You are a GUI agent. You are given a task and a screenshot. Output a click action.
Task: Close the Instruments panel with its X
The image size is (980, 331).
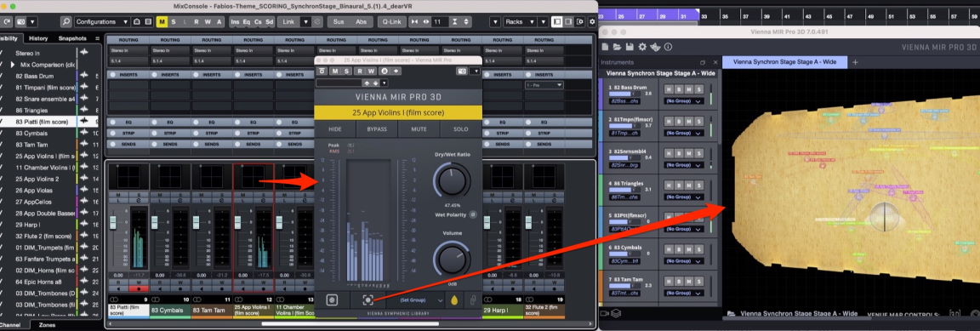tap(715, 63)
